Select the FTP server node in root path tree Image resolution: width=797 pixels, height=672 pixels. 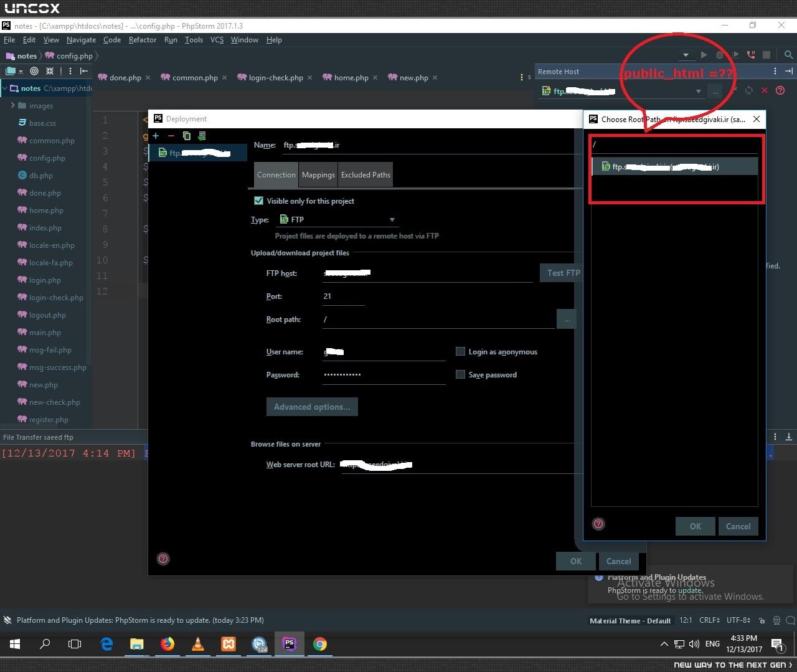click(x=674, y=166)
